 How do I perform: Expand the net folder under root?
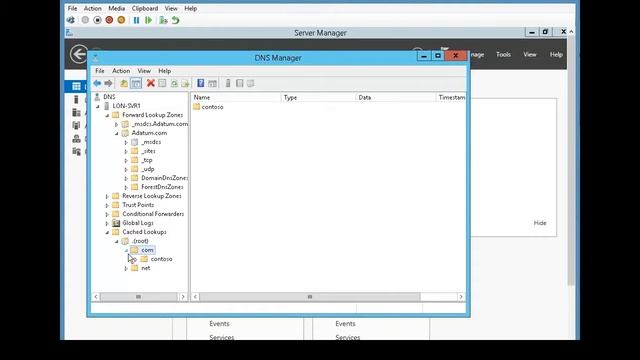coord(126,269)
